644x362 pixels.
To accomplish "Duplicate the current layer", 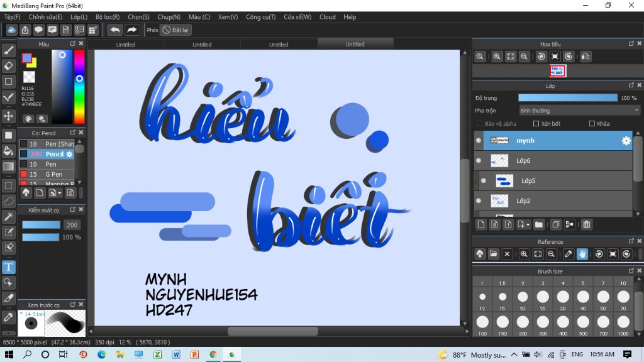I will [556, 224].
